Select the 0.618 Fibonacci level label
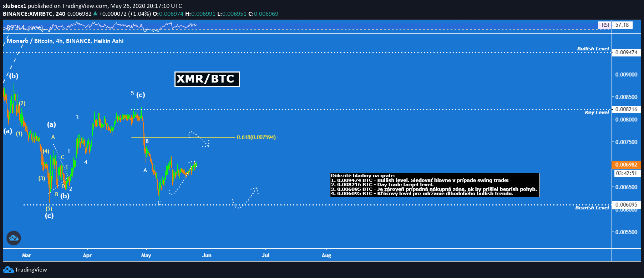644x278 pixels. [256, 137]
